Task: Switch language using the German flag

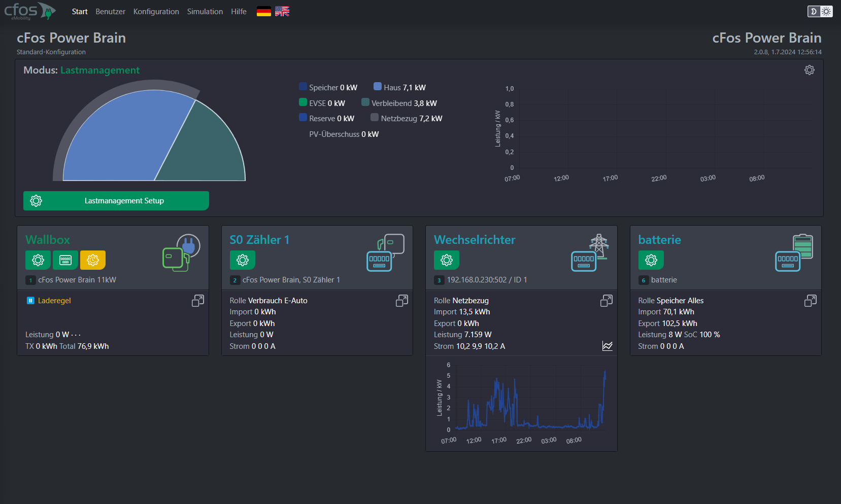Action: tap(264, 12)
